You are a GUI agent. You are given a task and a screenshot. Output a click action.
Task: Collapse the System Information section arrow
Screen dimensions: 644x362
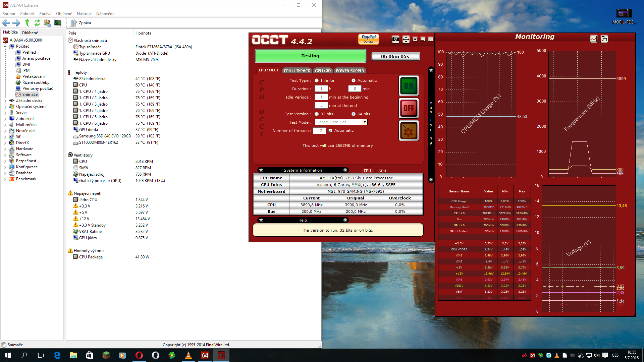(x=345, y=170)
